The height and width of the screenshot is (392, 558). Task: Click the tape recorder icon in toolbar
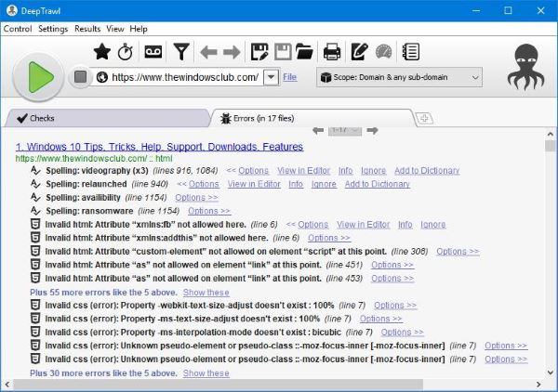coord(153,52)
